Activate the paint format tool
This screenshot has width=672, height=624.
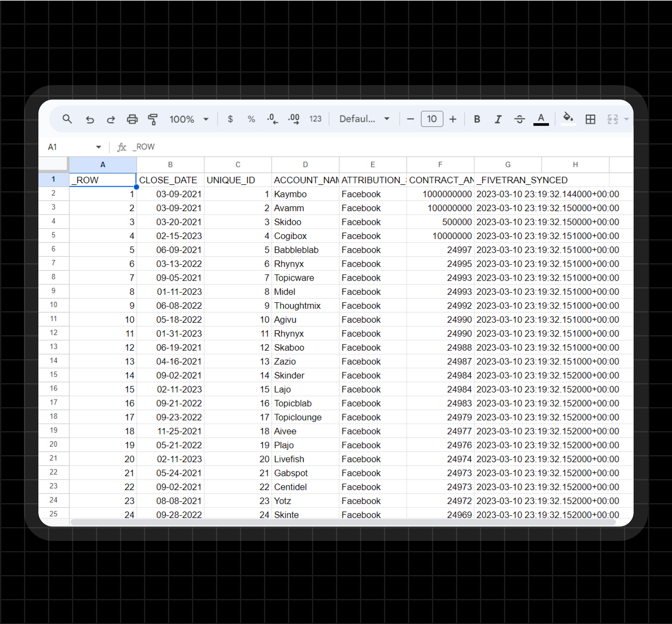(153, 119)
